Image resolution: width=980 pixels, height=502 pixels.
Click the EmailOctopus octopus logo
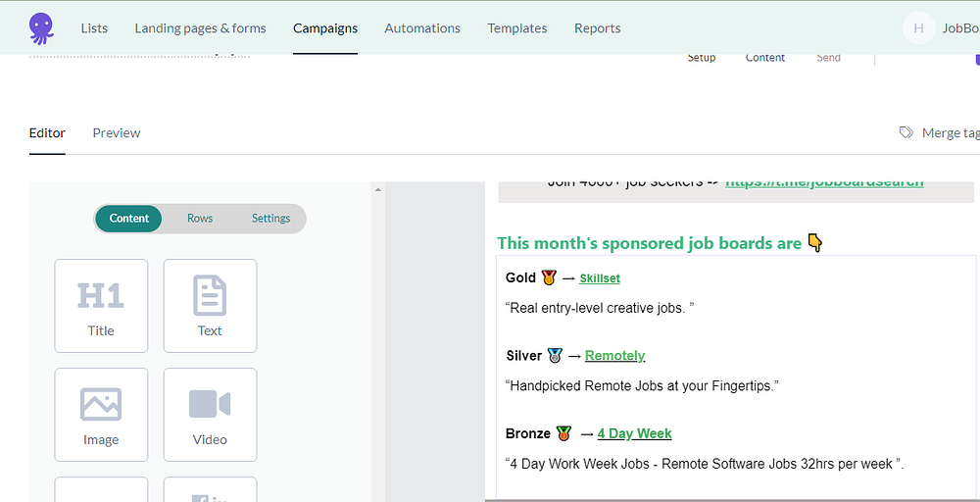[x=41, y=27]
